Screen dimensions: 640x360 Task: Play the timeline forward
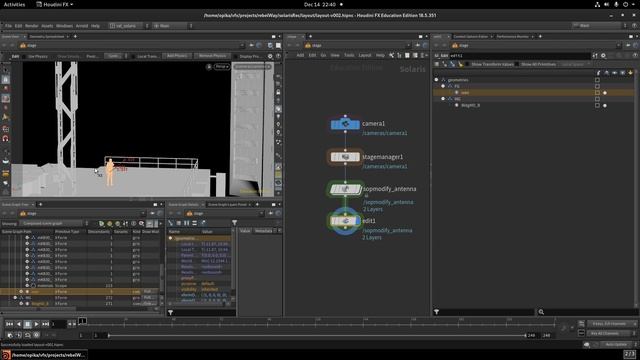click(x=36, y=324)
